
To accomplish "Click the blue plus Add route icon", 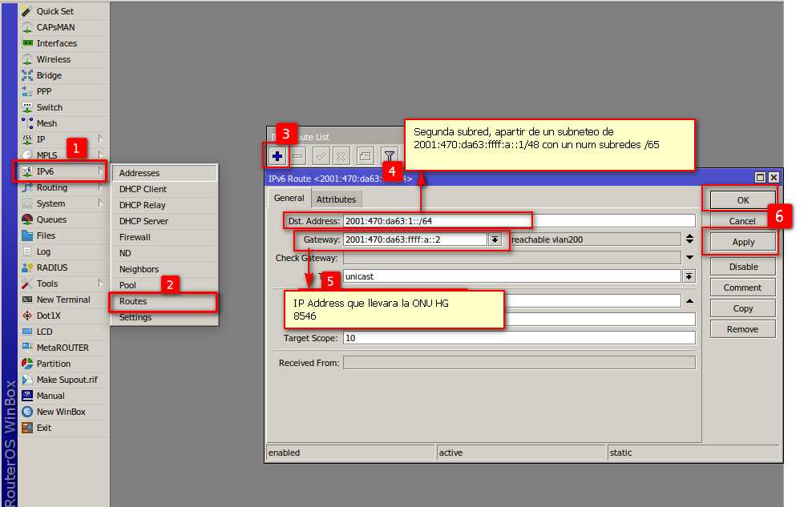I will click(x=277, y=155).
